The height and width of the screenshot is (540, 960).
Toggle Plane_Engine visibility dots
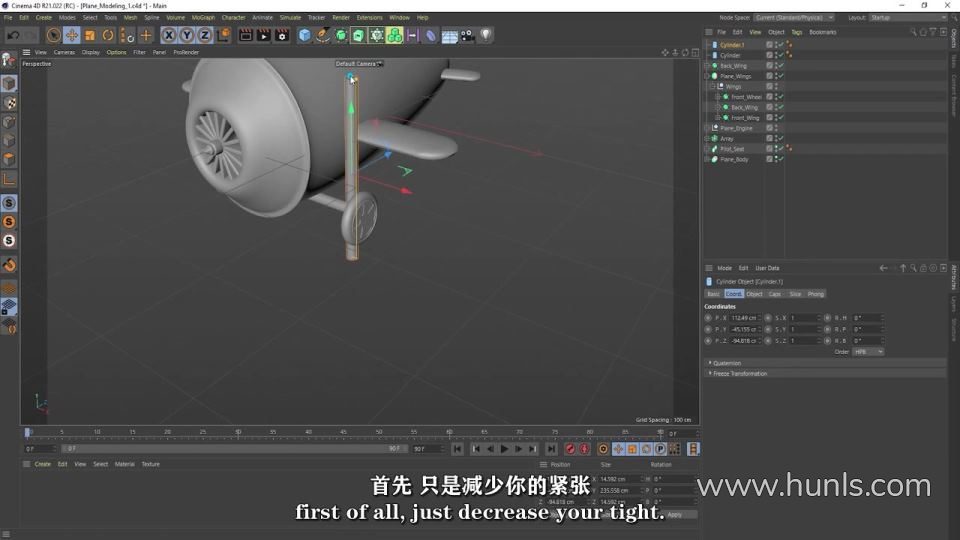(x=776, y=129)
